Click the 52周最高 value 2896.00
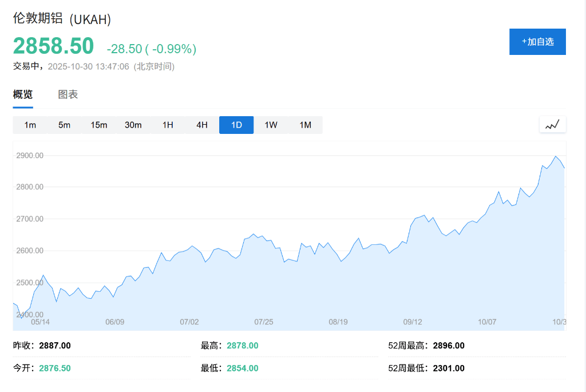This screenshot has width=586, height=392. (449, 346)
